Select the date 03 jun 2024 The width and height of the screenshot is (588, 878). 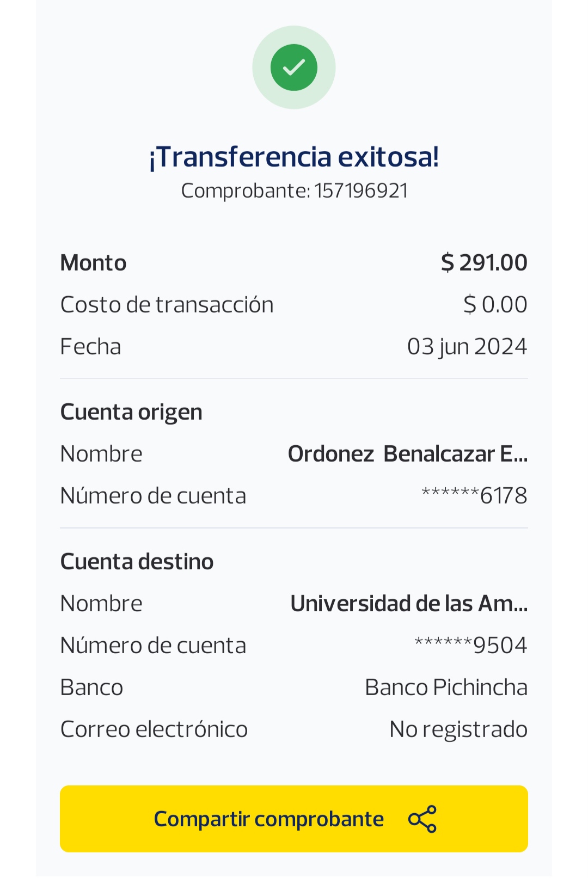[x=467, y=347]
